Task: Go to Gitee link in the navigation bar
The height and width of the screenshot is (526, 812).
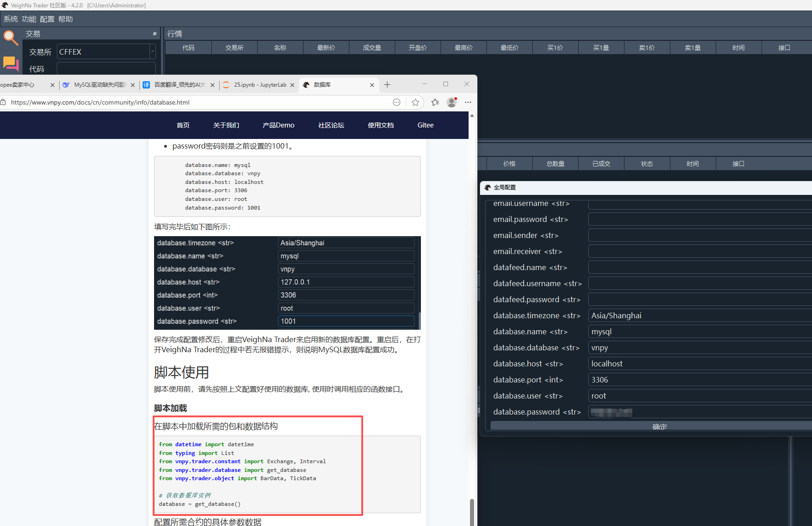Action: (x=425, y=125)
